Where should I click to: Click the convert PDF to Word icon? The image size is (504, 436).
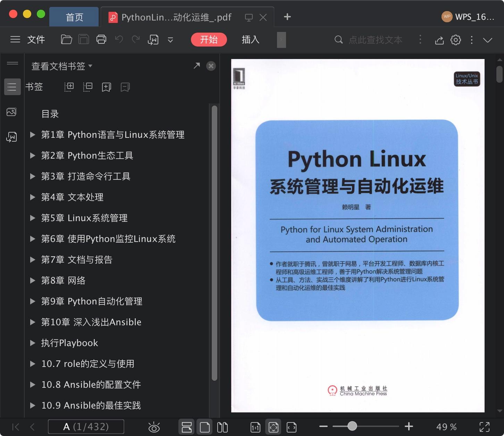point(153,40)
